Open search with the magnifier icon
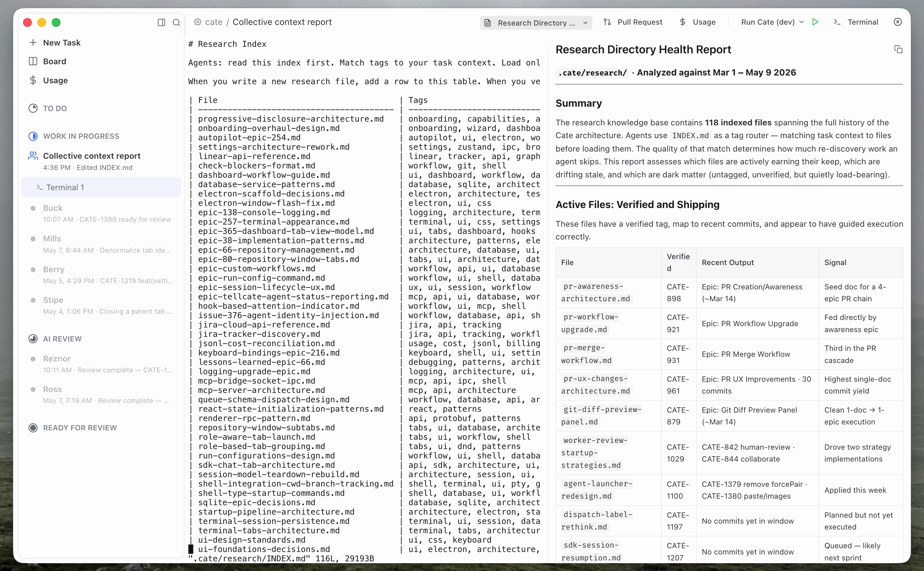 176,22
